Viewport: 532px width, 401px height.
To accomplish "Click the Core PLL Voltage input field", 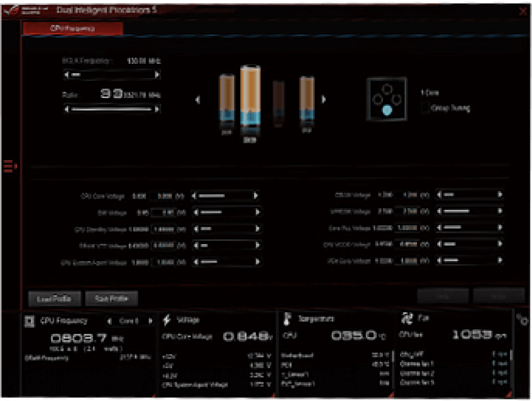I will [x=407, y=227].
